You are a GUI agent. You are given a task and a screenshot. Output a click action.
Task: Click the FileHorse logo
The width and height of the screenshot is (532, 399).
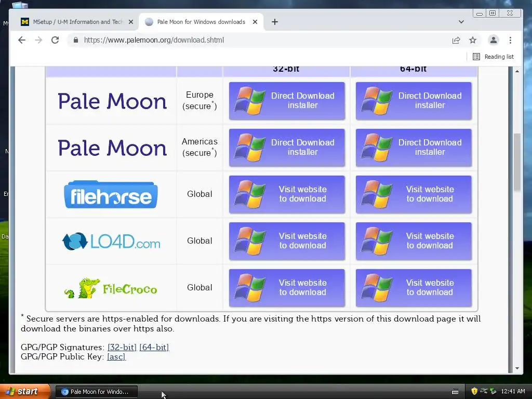point(111,194)
